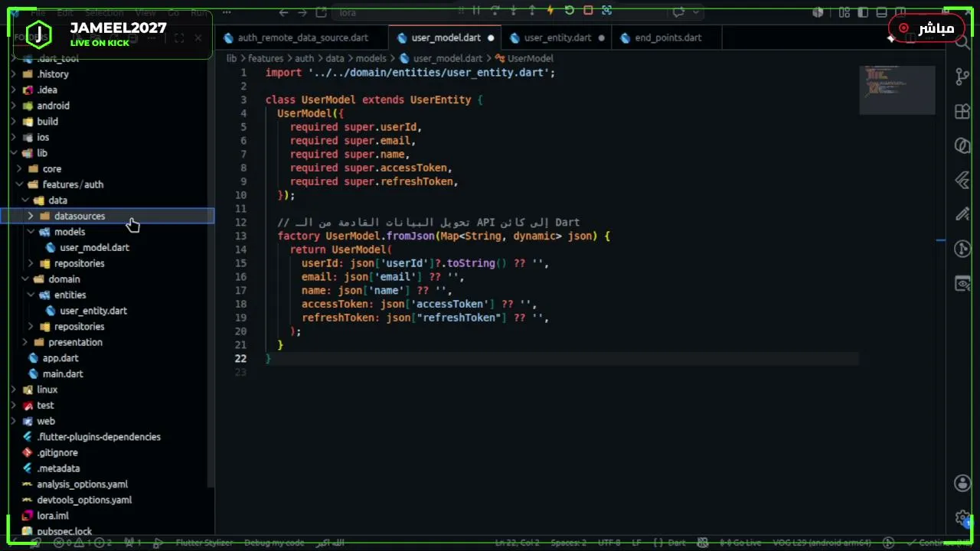Open the Extensions view icon
Screen dimensions: 980x551
pyautogui.click(x=962, y=112)
